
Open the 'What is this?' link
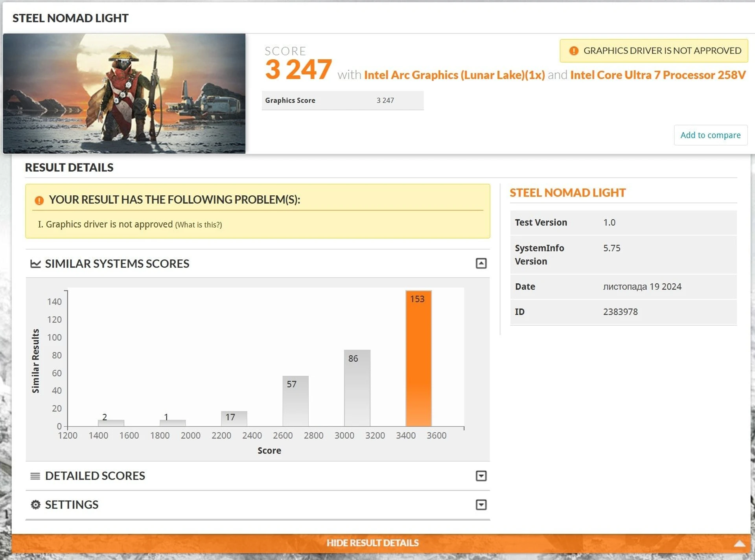199,225
